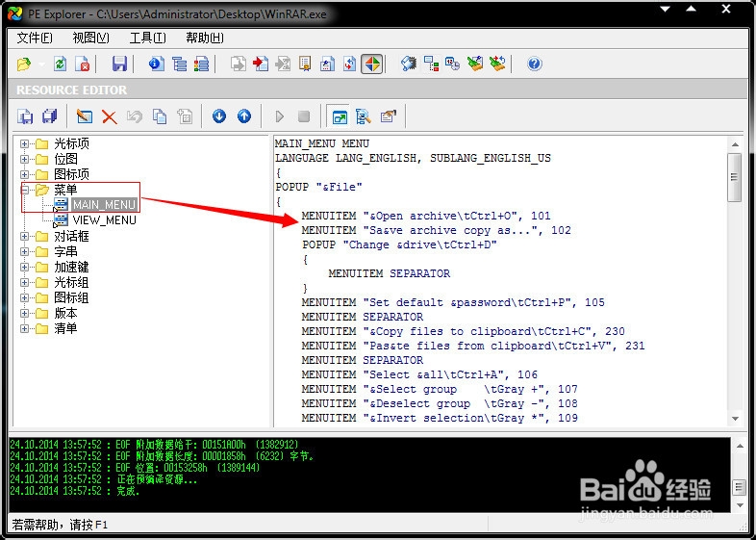Expand the 图标项 folder node
Image resolution: width=756 pixels, height=540 pixels.
[x=24, y=174]
